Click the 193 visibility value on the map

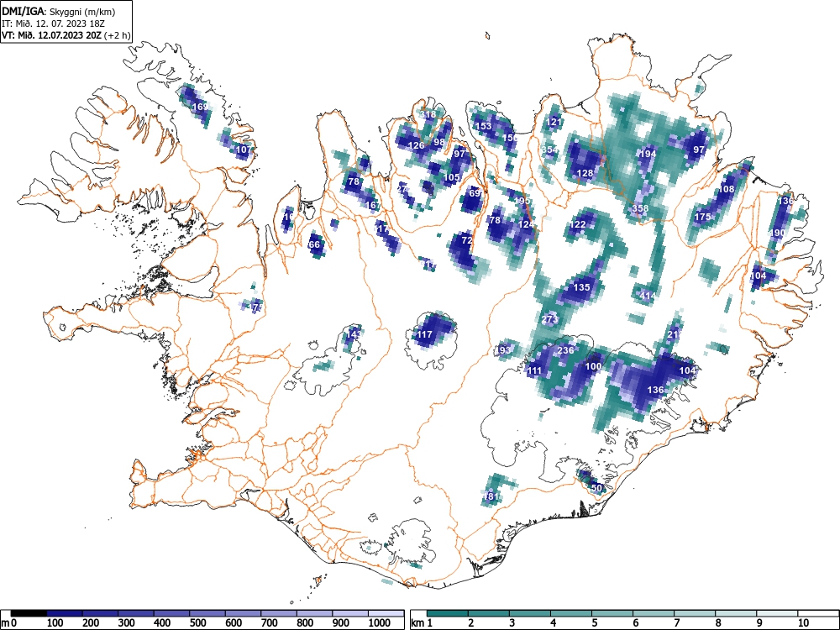[502, 350]
